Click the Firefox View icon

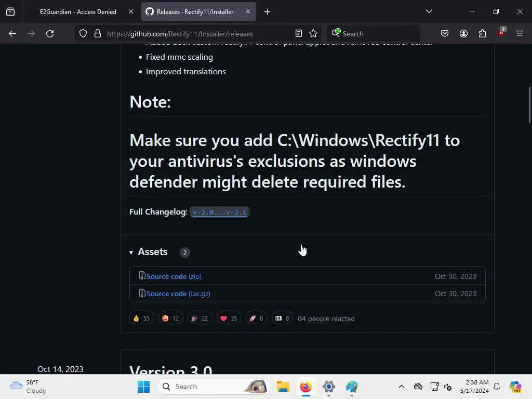tap(10, 11)
